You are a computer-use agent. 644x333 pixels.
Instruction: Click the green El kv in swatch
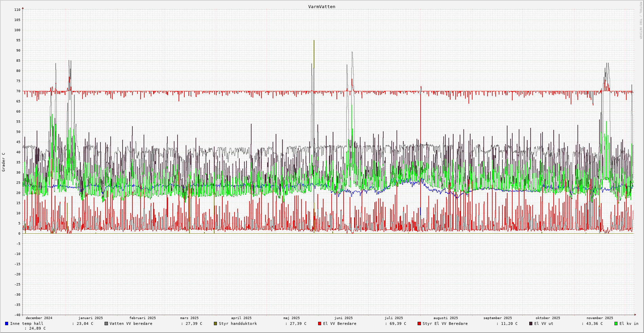tap(616, 324)
